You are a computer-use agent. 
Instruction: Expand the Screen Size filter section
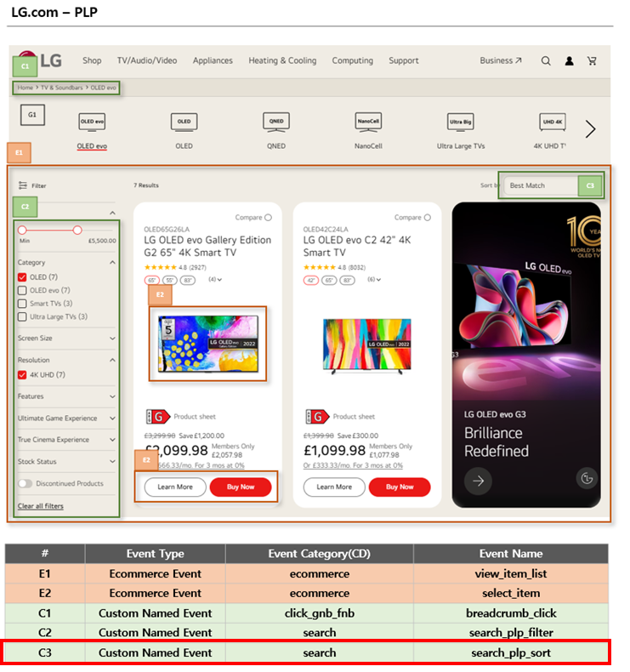pyautogui.click(x=112, y=339)
